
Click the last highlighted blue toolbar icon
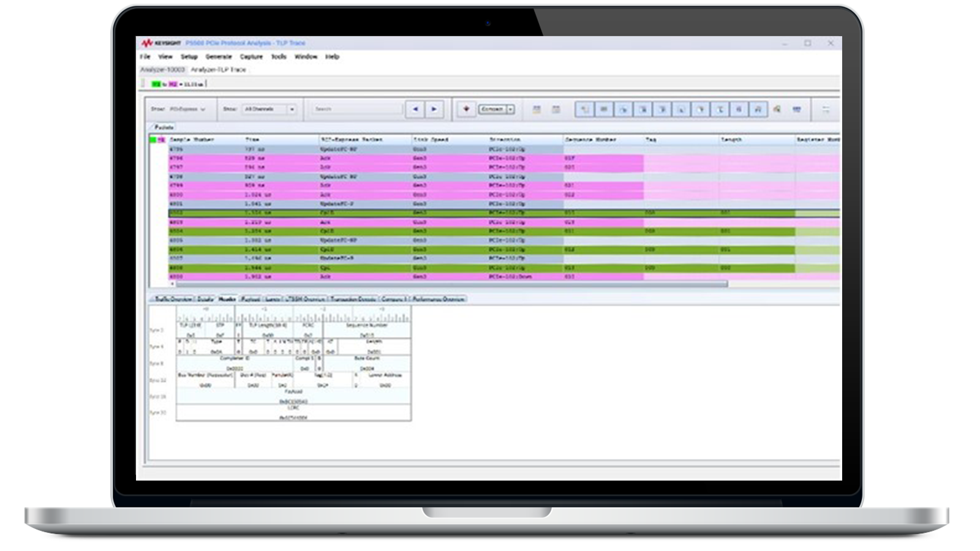pos(758,110)
